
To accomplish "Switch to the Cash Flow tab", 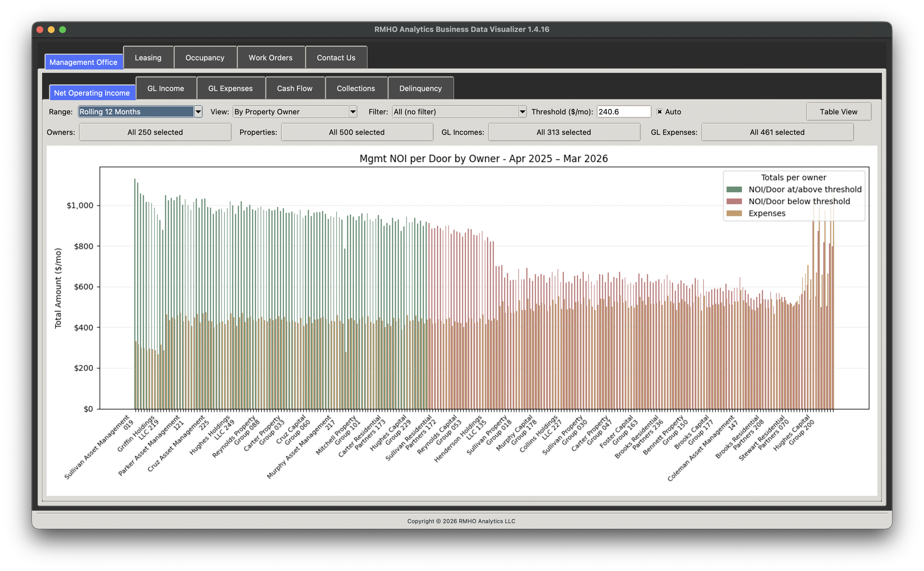I will [295, 88].
